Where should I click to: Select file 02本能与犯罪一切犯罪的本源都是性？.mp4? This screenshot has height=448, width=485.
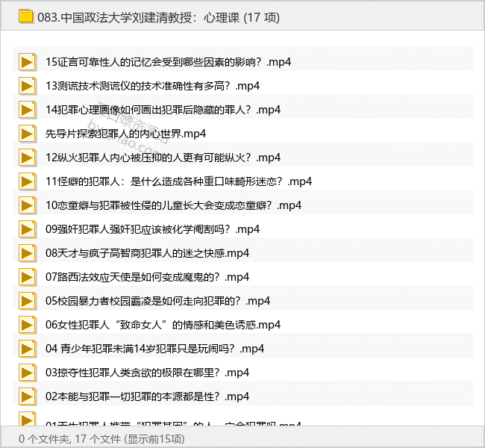tap(147, 396)
